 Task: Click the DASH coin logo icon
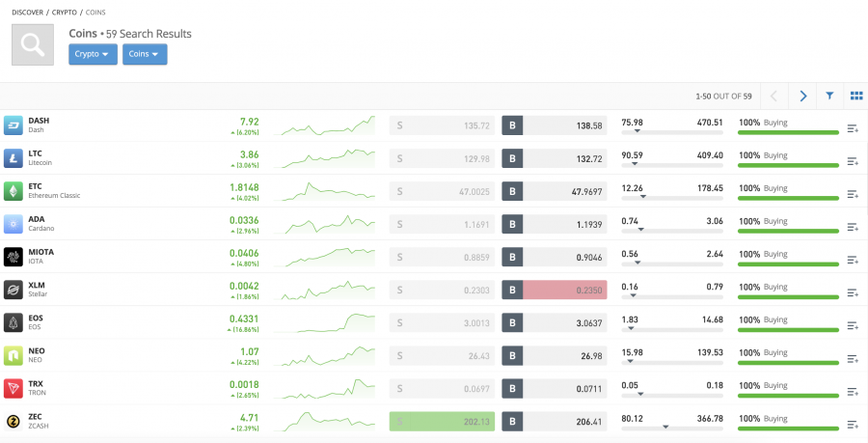click(14, 125)
